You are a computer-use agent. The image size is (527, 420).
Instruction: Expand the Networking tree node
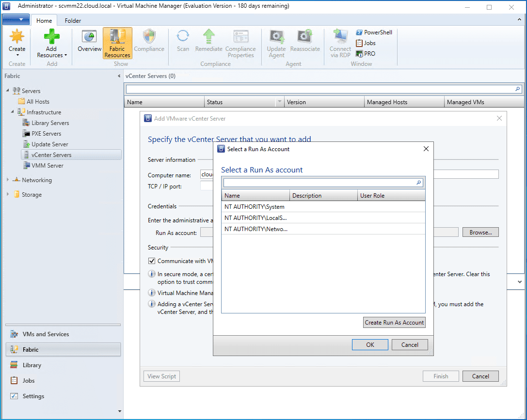click(x=8, y=180)
